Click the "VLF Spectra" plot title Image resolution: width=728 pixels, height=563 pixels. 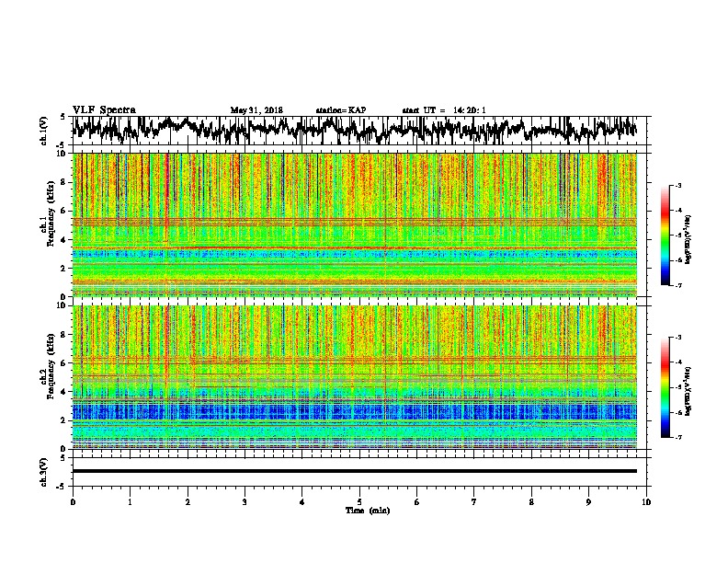[x=104, y=110]
